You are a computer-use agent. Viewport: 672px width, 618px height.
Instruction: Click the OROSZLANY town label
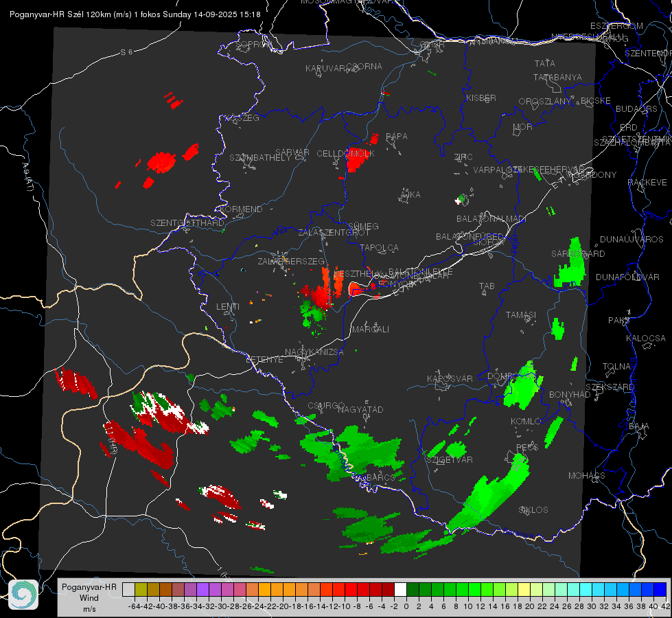[545, 102]
